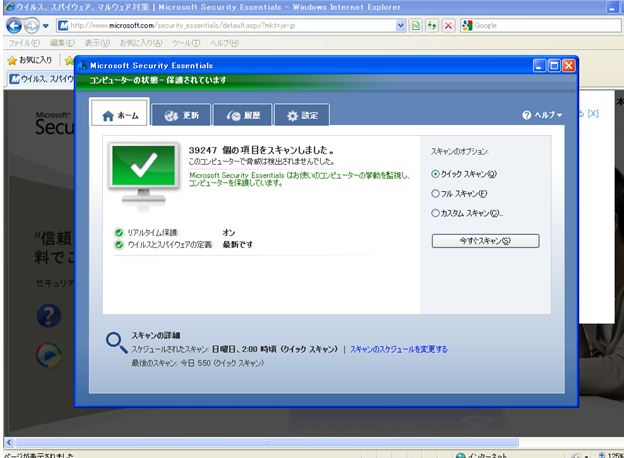The height and width of the screenshot is (458, 624).
Task: Click Internet Explorer back button
Action: click(14, 26)
